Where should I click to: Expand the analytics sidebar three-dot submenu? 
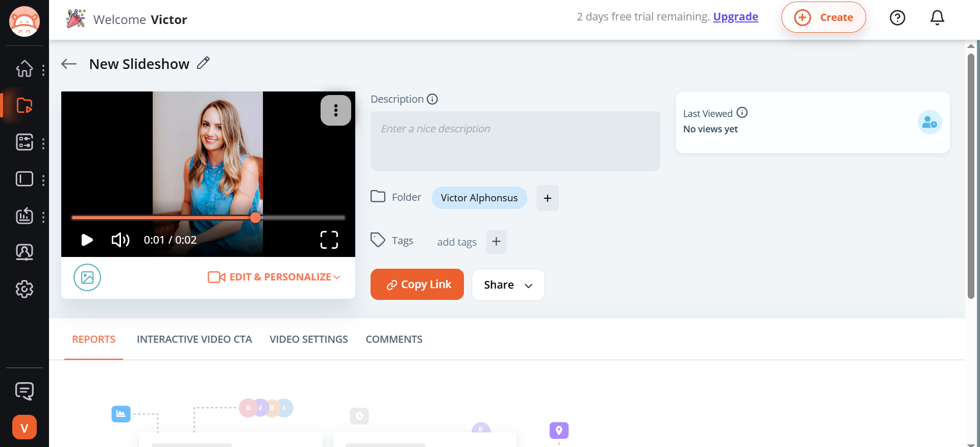coord(43,218)
